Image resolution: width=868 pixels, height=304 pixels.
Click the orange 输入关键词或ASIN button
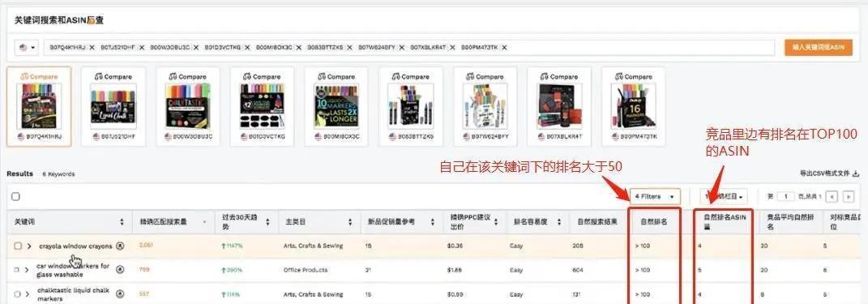pos(819,48)
